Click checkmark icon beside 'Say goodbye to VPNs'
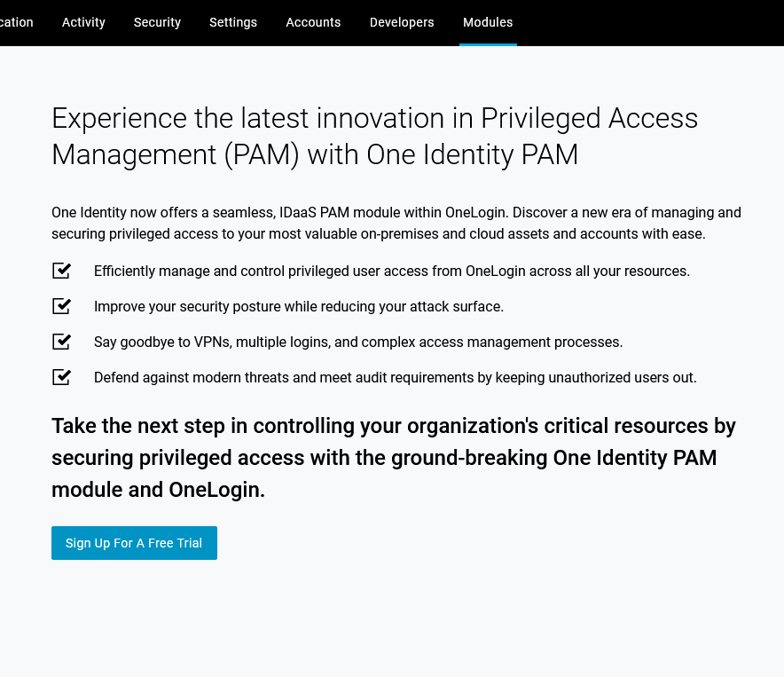The height and width of the screenshot is (677, 784). pyautogui.click(x=61, y=342)
